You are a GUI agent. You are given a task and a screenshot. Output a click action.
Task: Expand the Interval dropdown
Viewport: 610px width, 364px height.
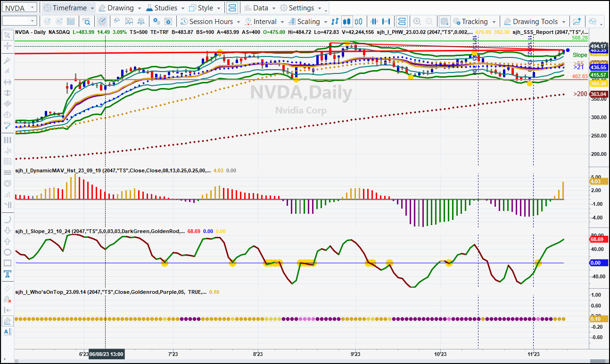click(x=282, y=22)
